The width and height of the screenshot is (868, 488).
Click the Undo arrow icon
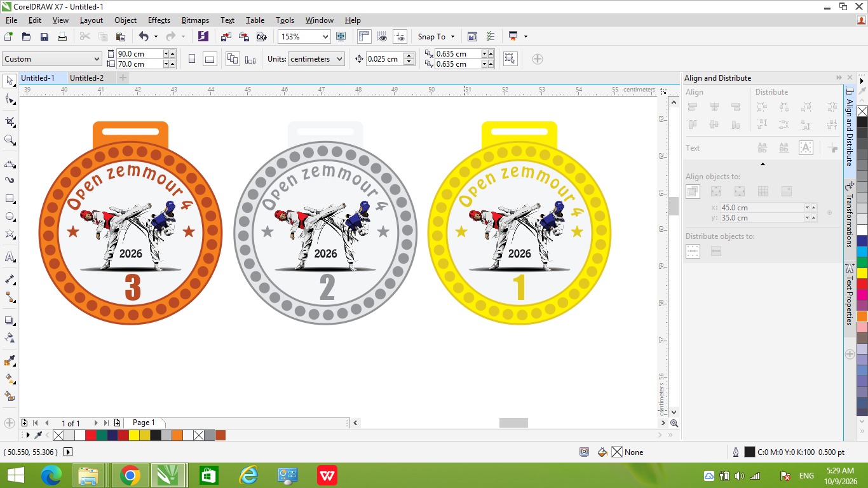[x=144, y=37]
